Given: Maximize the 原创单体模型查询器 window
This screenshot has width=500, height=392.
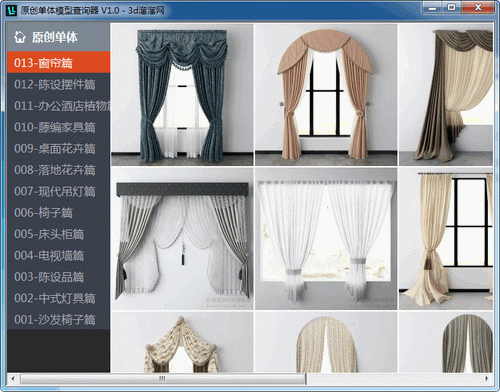Looking at the screenshot, I should pyautogui.click(x=452, y=7).
